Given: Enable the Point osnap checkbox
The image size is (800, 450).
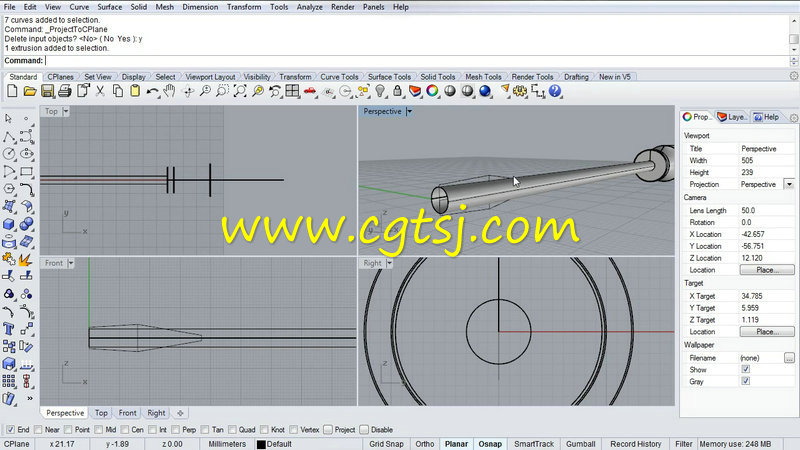Looking at the screenshot, I should pos(68,430).
